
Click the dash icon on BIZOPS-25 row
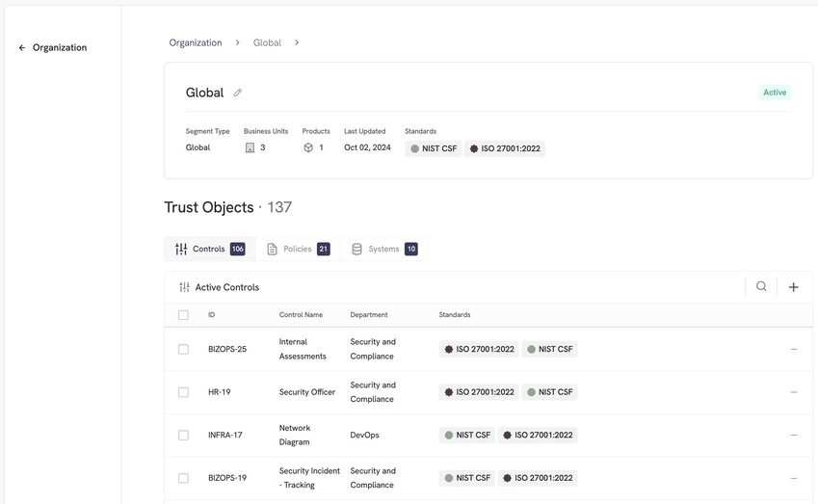tap(794, 349)
